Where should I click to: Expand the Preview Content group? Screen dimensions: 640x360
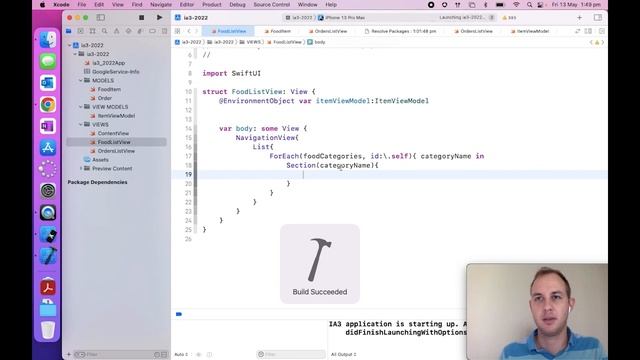click(x=81, y=169)
